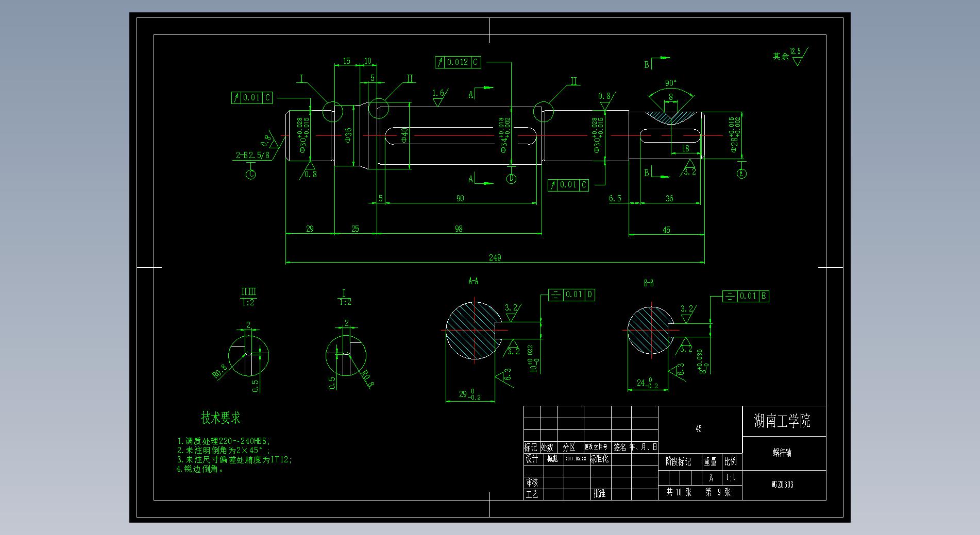Select the "6.5" dimension value
Image resolution: width=980 pixels, height=535 pixels.
tap(615, 198)
